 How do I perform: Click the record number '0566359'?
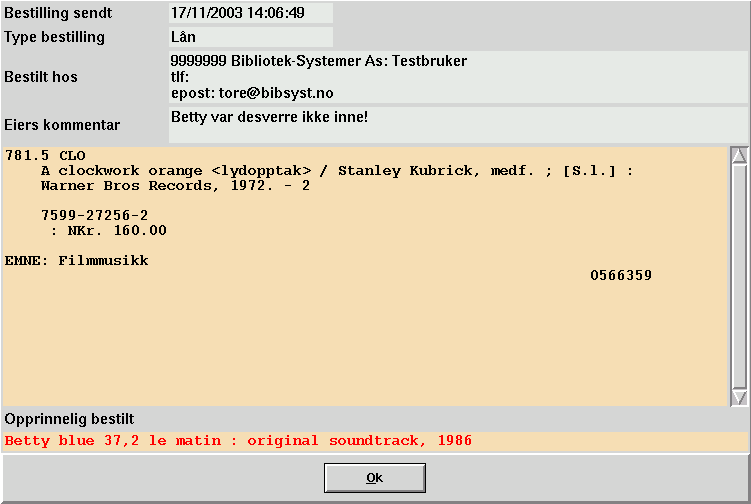(x=621, y=275)
